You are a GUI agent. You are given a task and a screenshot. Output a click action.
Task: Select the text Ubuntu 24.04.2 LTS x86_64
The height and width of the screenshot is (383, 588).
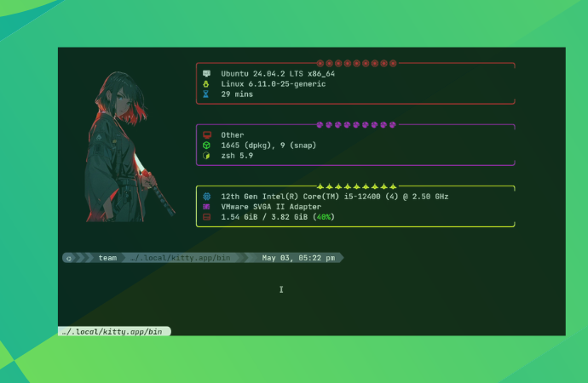coord(278,74)
